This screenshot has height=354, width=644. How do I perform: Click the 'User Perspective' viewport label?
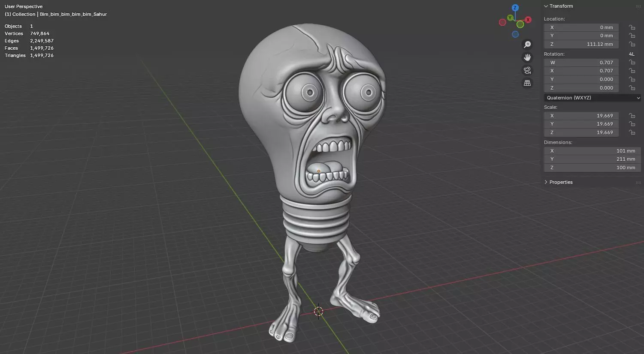[x=24, y=6]
